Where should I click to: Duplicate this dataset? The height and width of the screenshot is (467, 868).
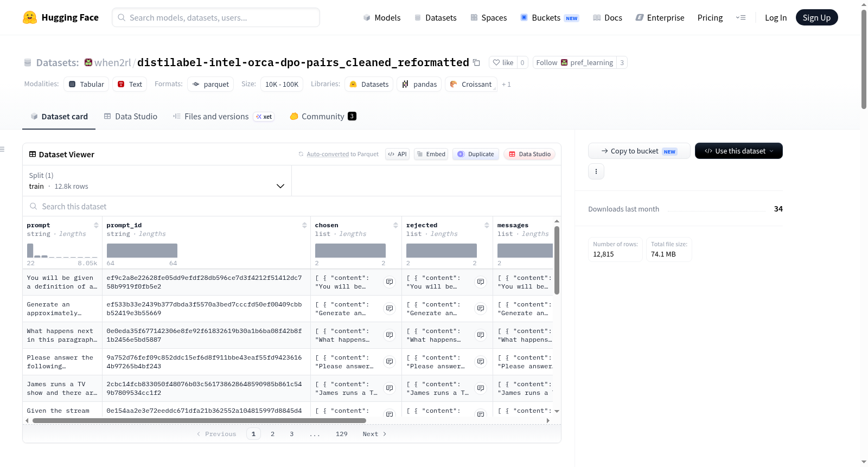click(x=476, y=154)
